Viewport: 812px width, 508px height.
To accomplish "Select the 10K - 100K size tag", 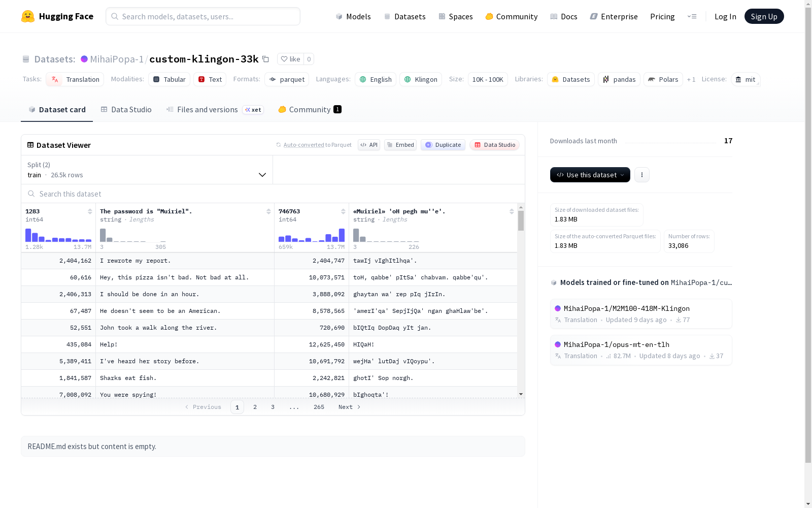I will pos(488,79).
